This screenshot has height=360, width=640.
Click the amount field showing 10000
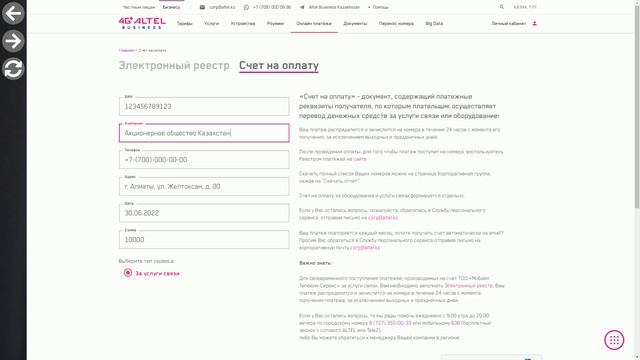(204, 240)
